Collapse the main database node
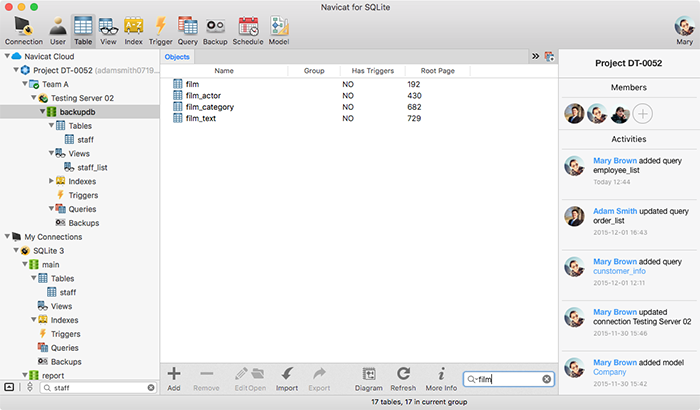This screenshot has width=700, height=410. (x=25, y=264)
